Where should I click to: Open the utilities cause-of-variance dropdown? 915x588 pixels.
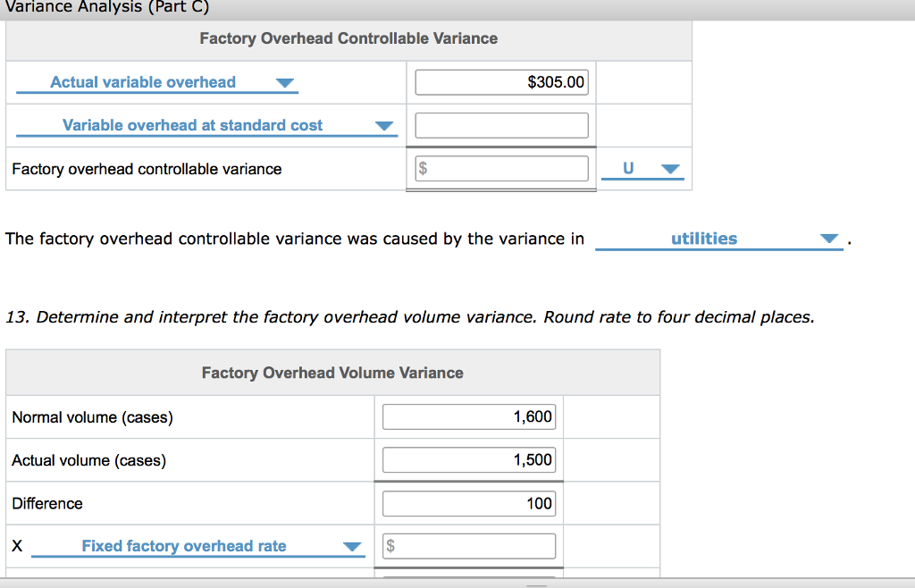coord(829,238)
